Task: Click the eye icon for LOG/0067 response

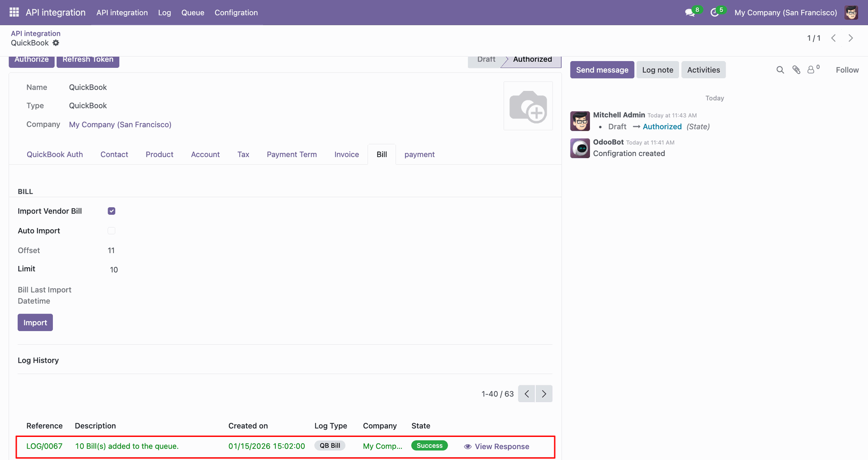Action: pos(468,446)
